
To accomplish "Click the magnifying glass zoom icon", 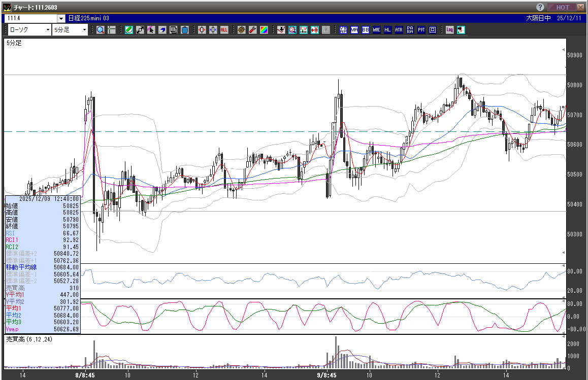I will click(x=101, y=30).
